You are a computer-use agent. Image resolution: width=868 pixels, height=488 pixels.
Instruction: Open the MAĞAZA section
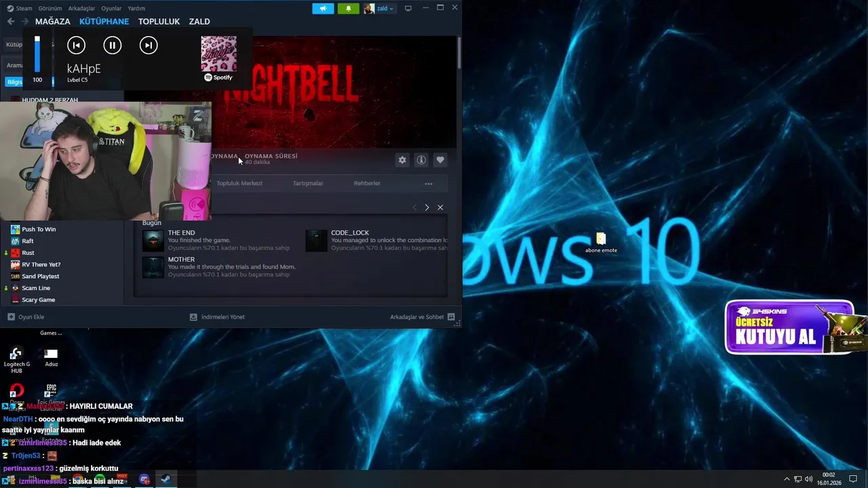(52, 22)
